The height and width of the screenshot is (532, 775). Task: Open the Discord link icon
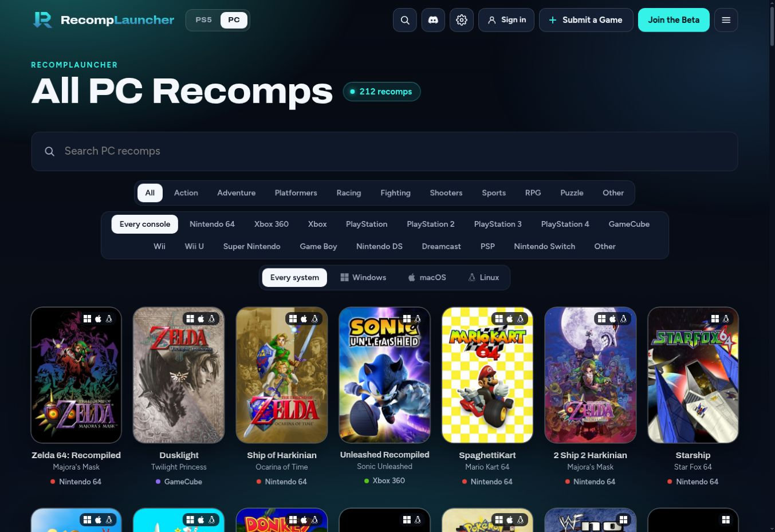(433, 20)
